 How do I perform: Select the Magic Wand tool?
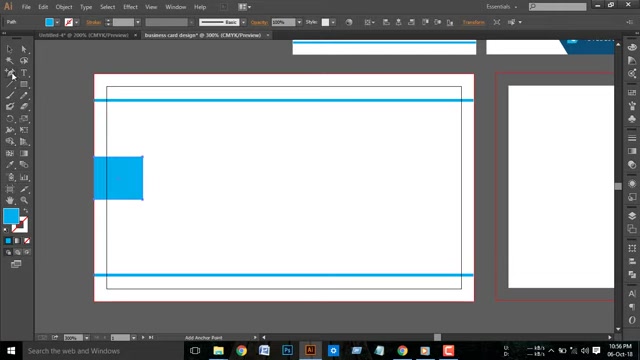(9, 60)
